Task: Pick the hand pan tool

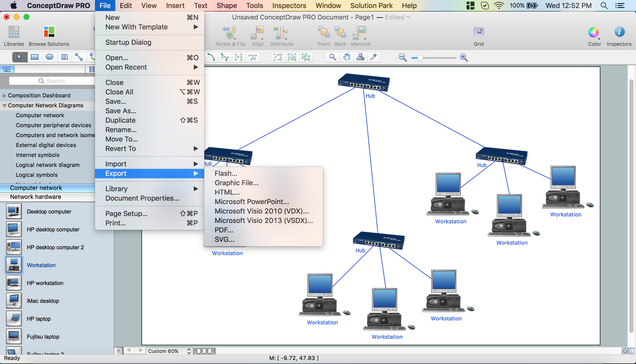Action: 346,57
